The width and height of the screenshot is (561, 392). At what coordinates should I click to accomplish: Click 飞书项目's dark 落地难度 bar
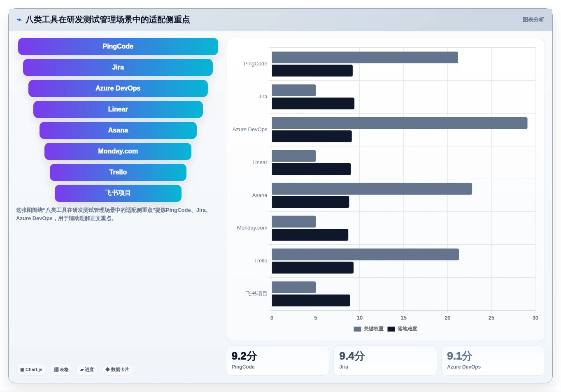tap(311, 301)
